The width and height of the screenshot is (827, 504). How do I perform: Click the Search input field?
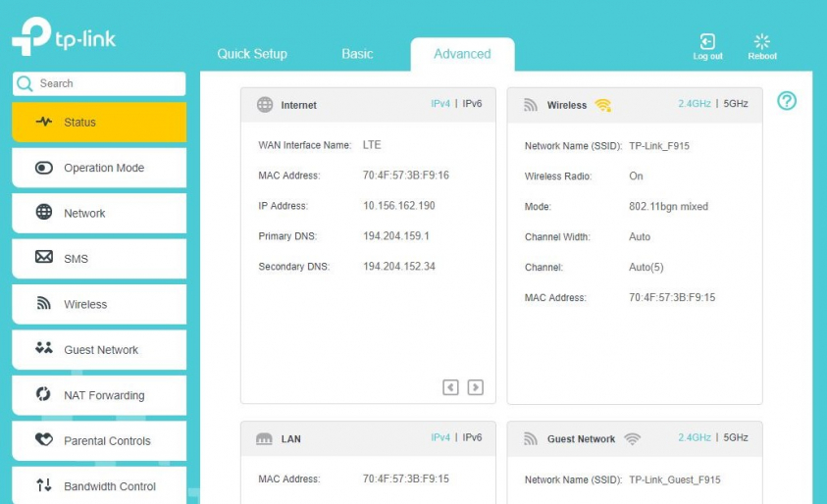point(108,84)
